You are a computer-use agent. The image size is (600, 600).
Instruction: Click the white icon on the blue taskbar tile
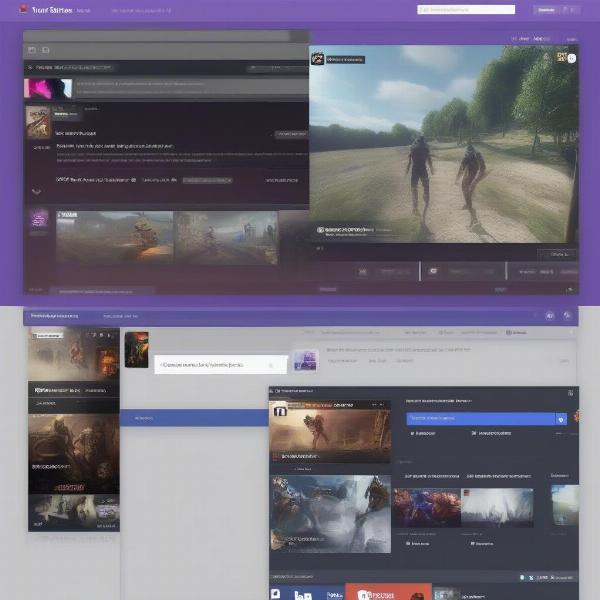pyautogui.click(x=276, y=593)
